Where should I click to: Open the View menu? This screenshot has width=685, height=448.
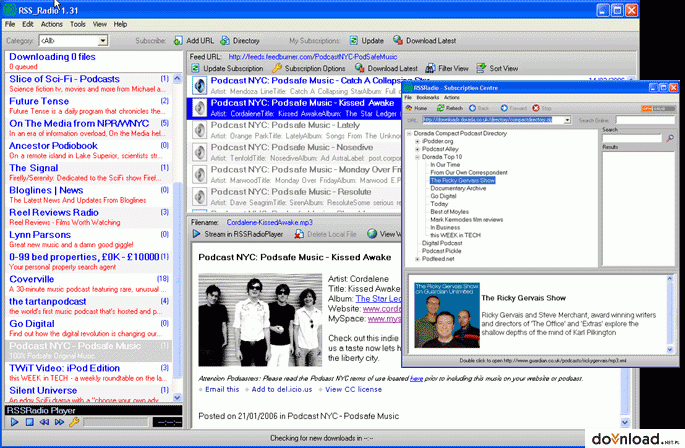pyautogui.click(x=100, y=24)
